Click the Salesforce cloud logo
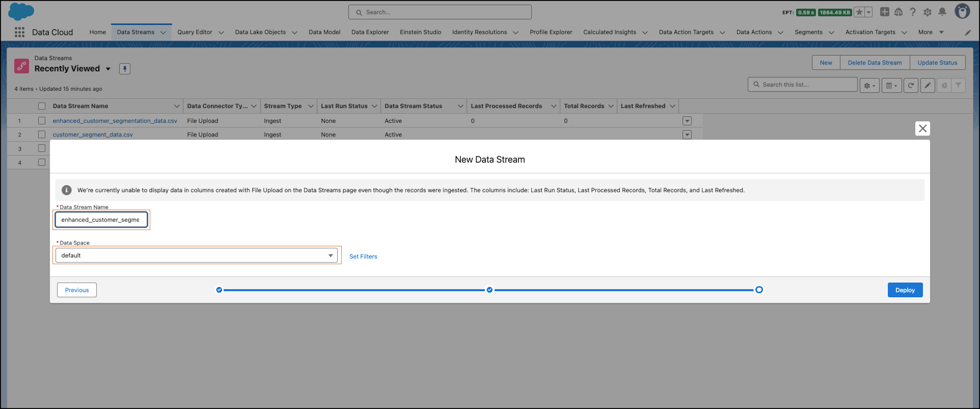 (21, 11)
